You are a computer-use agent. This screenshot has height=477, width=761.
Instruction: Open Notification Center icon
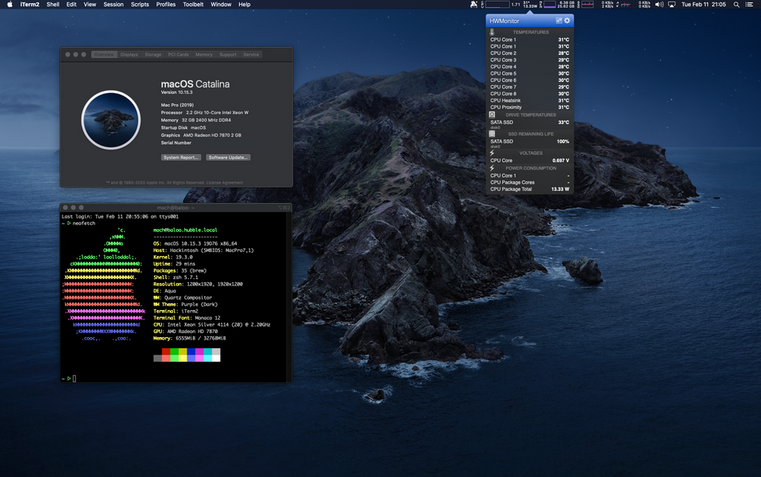[749, 4]
